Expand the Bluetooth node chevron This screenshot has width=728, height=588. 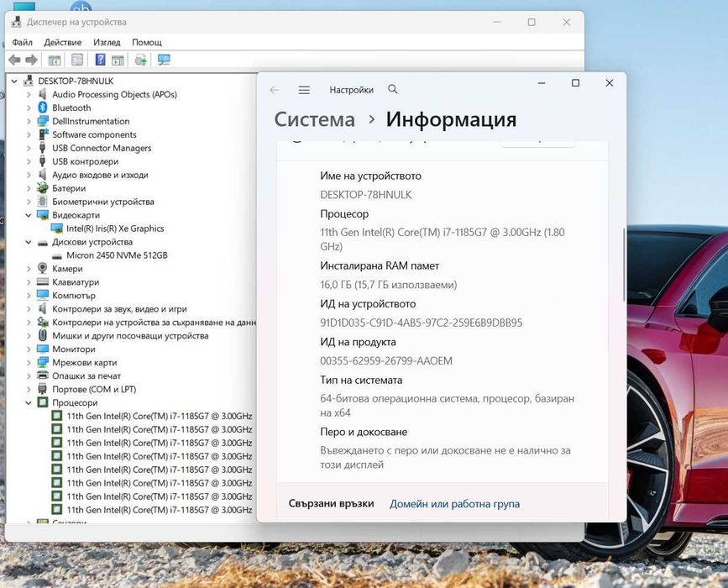pos(29,108)
